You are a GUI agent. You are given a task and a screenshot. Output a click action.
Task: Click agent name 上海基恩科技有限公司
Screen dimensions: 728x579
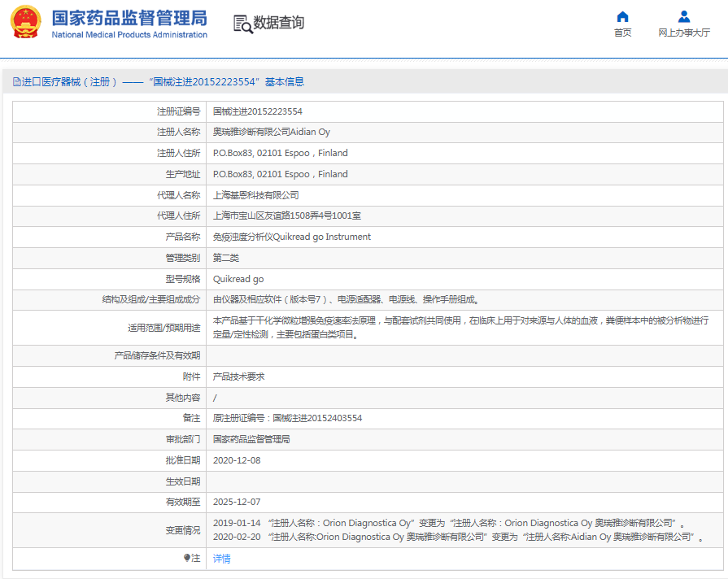(x=255, y=195)
